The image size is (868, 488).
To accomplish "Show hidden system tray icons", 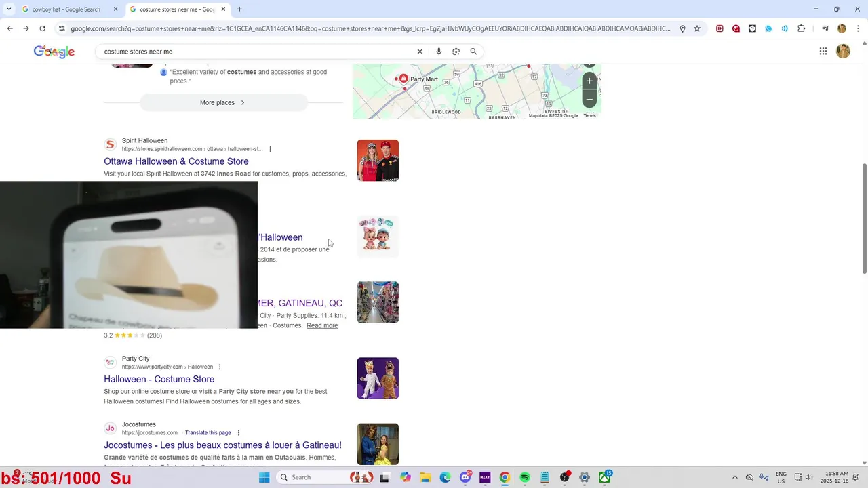I will tap(735, 477).
